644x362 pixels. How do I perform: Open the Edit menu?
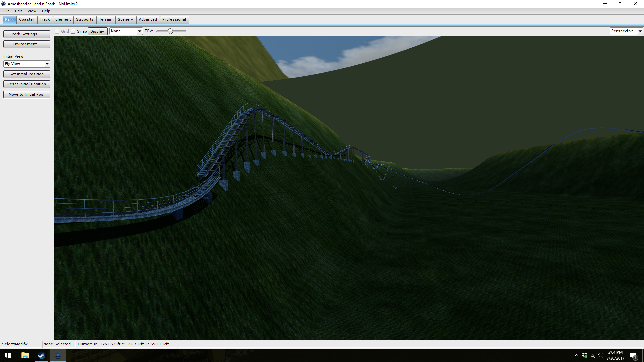[18, 11]
